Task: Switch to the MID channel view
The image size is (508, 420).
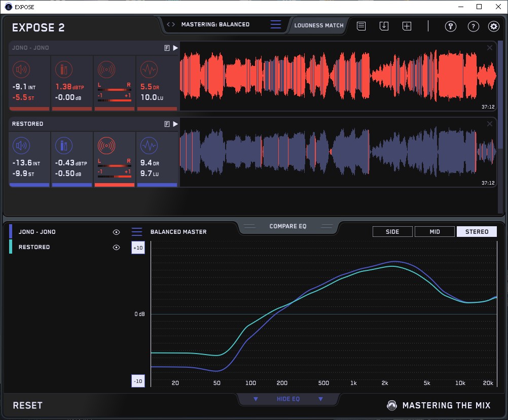Action: point(434,232)
